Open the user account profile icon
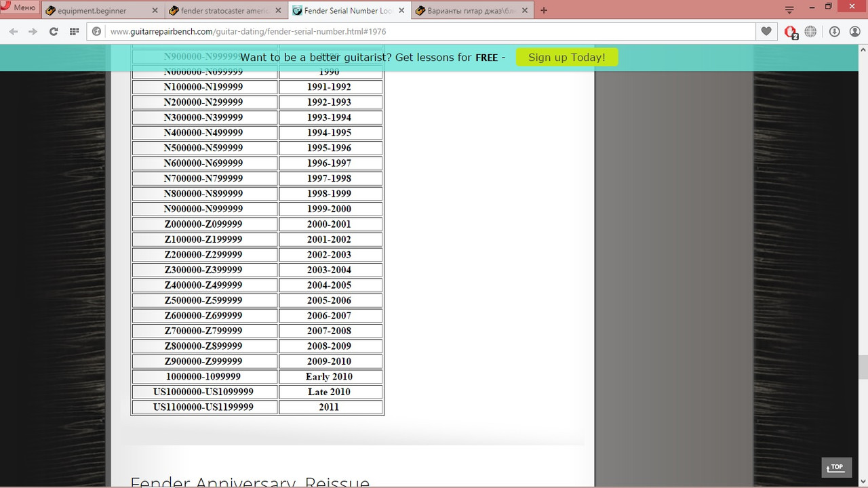Viewport: 868px width, 488px height. tap(854, 31)
